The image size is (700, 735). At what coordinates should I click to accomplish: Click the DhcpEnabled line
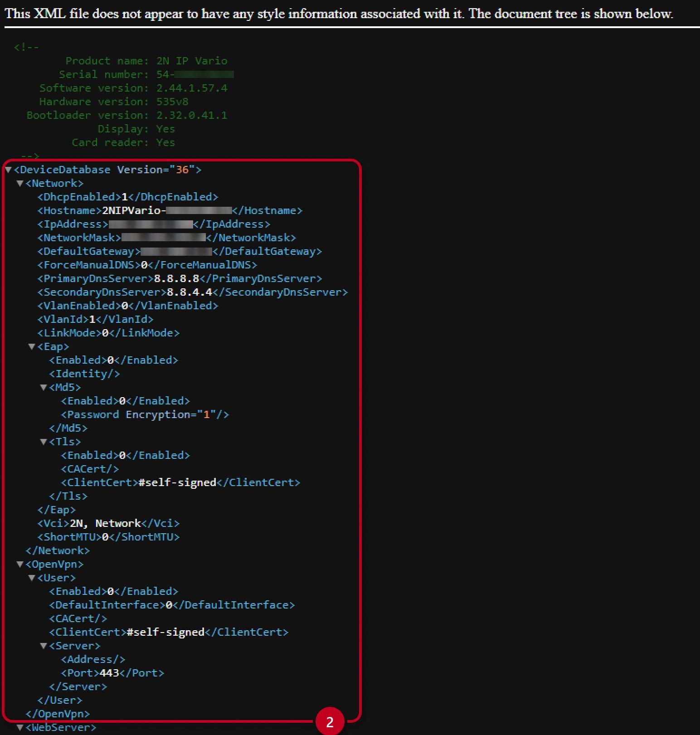pyautogui.click(x=128, y=197)
